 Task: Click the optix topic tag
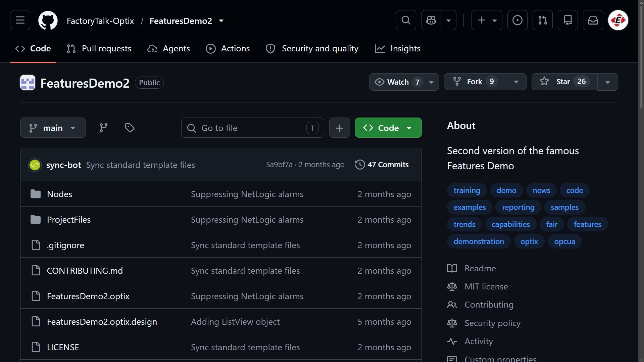pos(529,241)
